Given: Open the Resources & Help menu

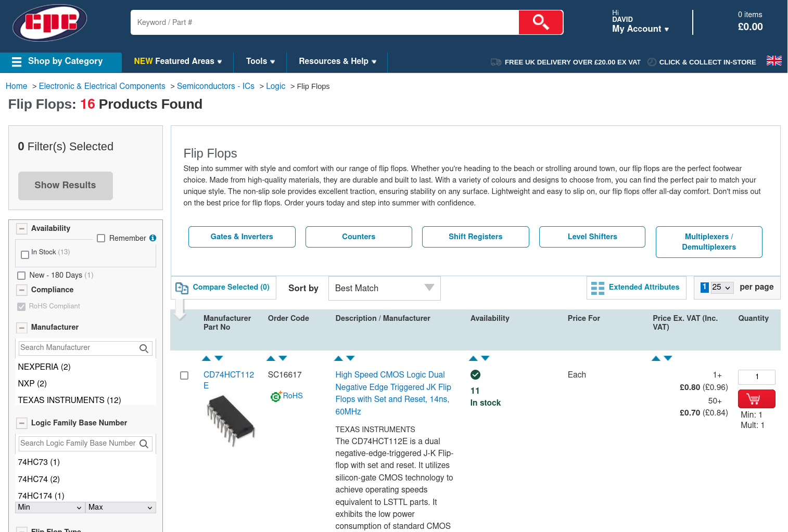Looking at the screenshot, I should point(337,61).
